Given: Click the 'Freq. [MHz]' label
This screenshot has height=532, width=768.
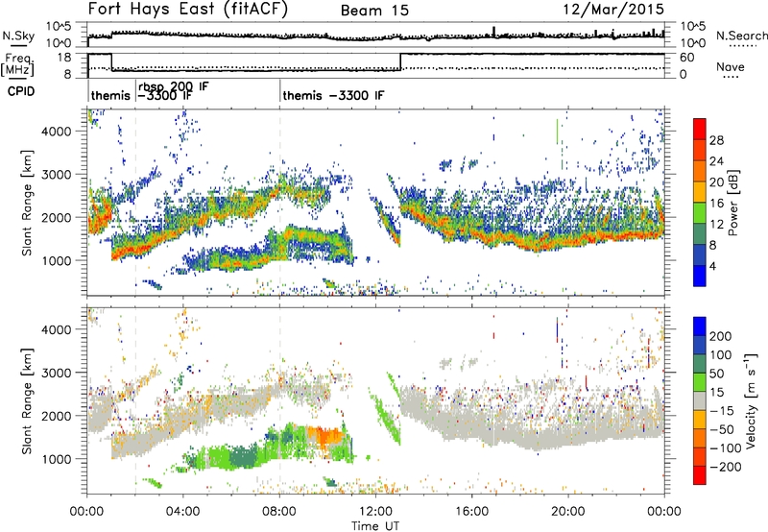Looking at the screenshot, I should coord(18,64).
